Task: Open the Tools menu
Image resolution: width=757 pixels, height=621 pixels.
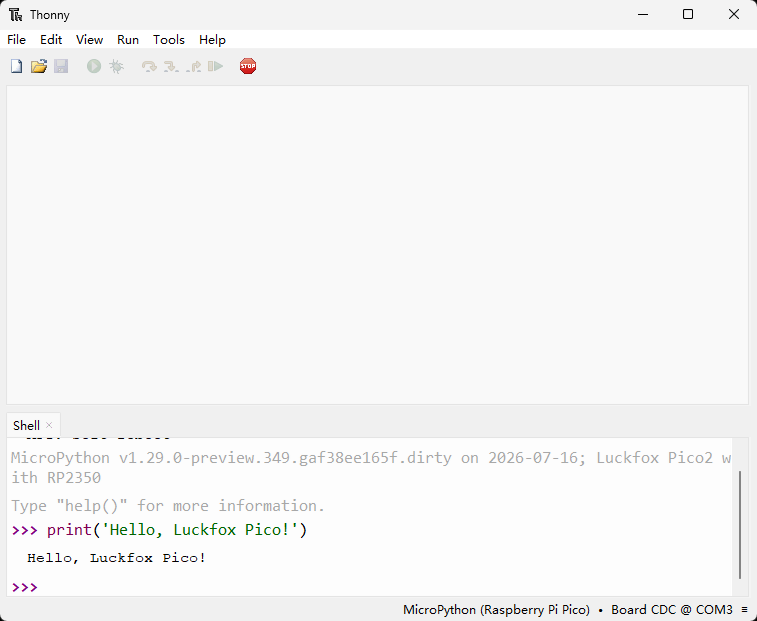Action: point(169,40)
